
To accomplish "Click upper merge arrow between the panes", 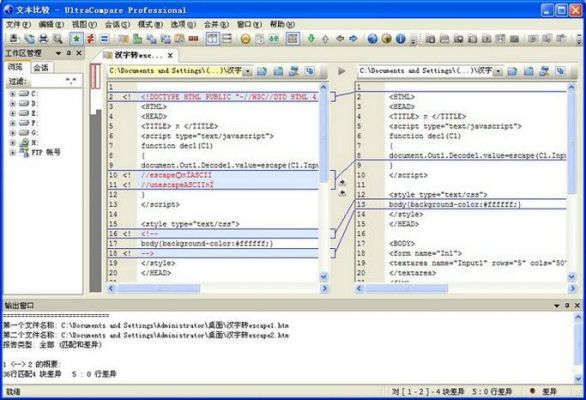I will click(x=342, y=183).
